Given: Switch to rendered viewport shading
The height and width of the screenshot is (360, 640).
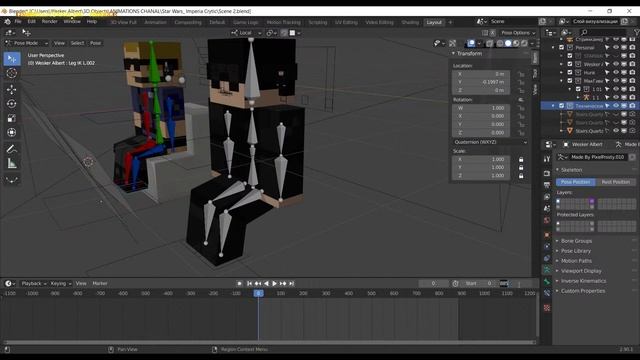Looking at the screenshot, I should (x=524, y=43).
